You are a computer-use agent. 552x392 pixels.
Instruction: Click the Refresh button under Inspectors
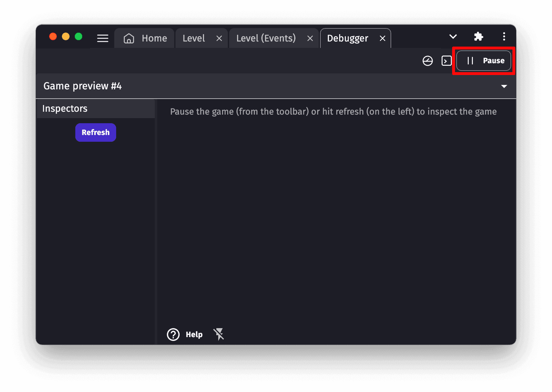pyautogui.click(x=96, y=132)
